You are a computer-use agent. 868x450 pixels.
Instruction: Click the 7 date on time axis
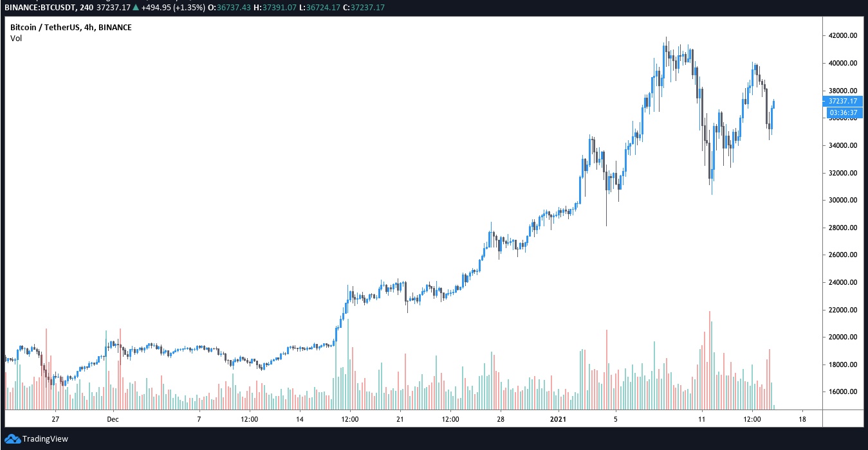click(199, 419)
